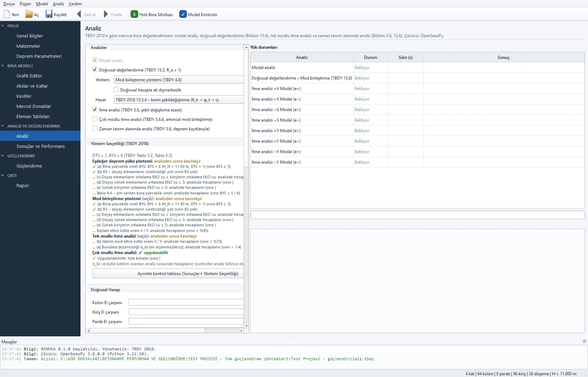Screen dimensions: 588x377
Task: Open the Model menu
Action: click(42, 4)
